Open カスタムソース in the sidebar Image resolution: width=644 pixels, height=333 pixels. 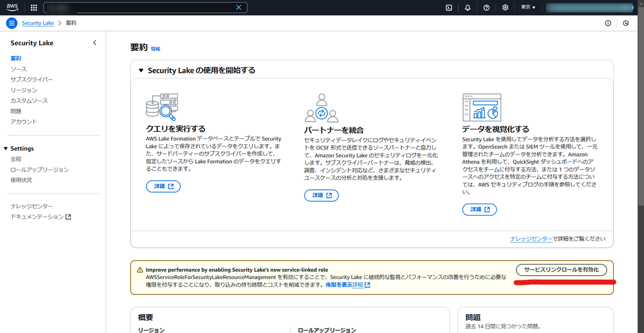[29, 101]
